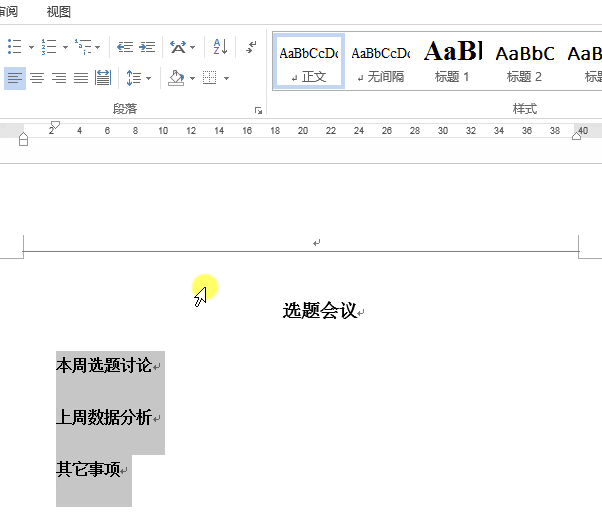Viewport: 602px width, 523px height.
Task: Click the sort A-Z icon
Action: (220, 47)
